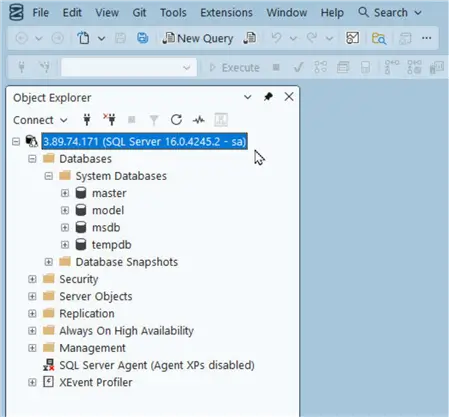Click the SSMS application logo icon
Viewport: 449px width, 417px height.
[x=16, y=13]
